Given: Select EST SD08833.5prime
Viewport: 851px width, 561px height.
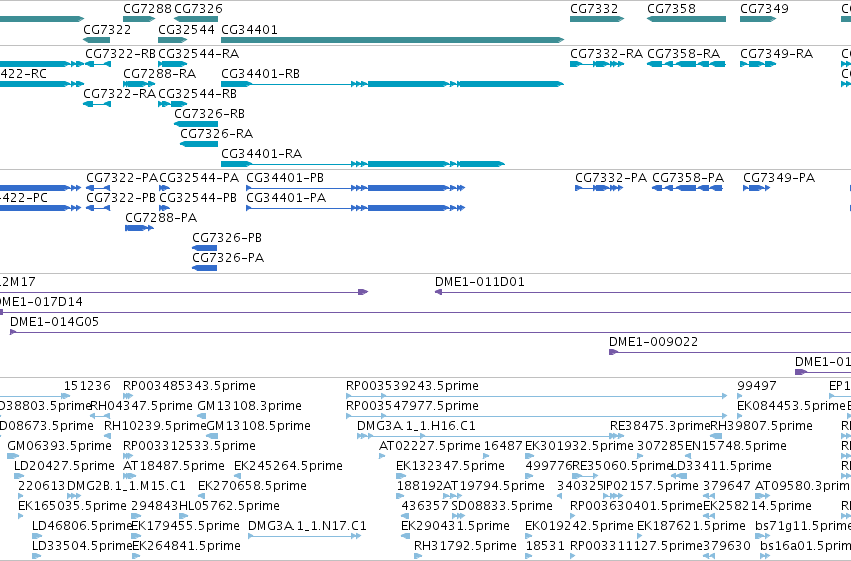Looking at the screenshot, I should 458,516.
